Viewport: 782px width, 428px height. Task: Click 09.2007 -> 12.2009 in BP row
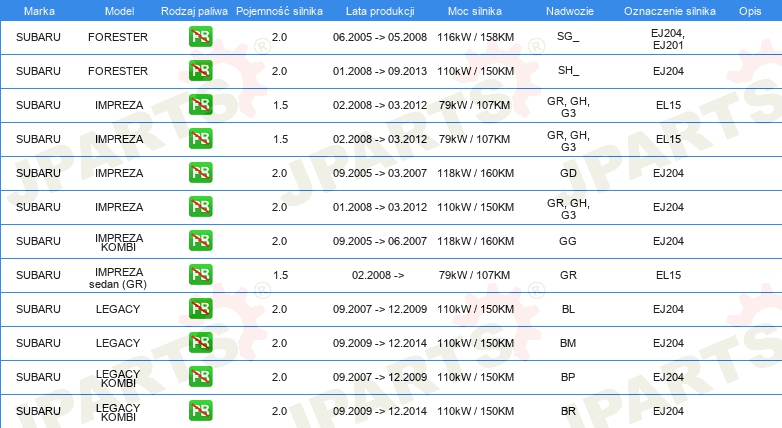(380, 377)
